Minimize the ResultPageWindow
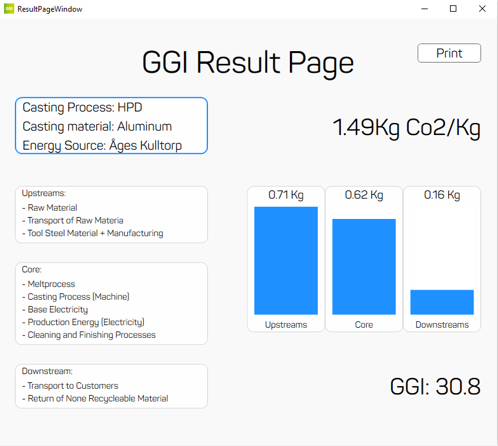This screenshot has width=498, height=446. pos(424,9)
